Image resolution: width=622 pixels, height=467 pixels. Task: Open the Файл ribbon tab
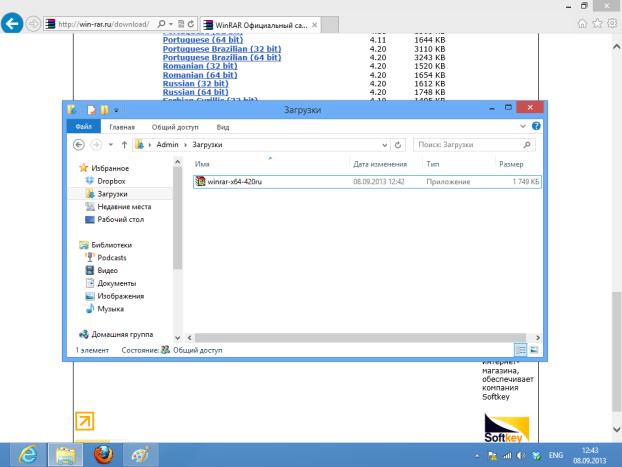84,127
